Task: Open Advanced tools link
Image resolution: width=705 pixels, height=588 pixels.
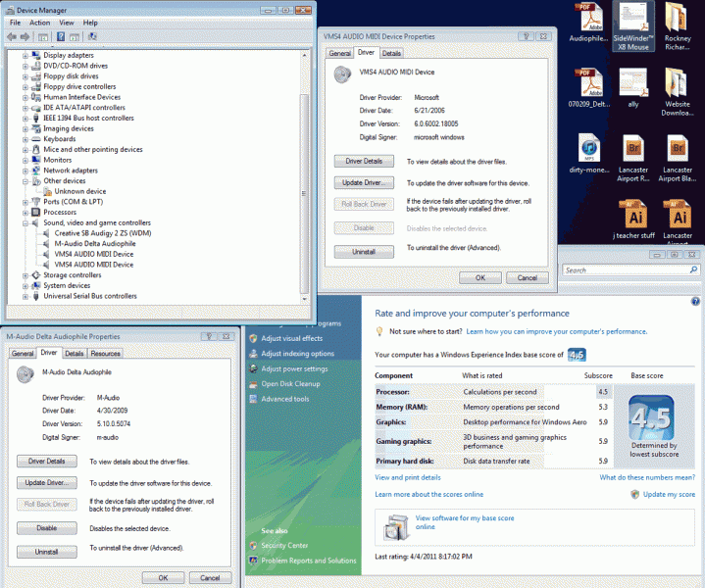Action: coord(285,399)
